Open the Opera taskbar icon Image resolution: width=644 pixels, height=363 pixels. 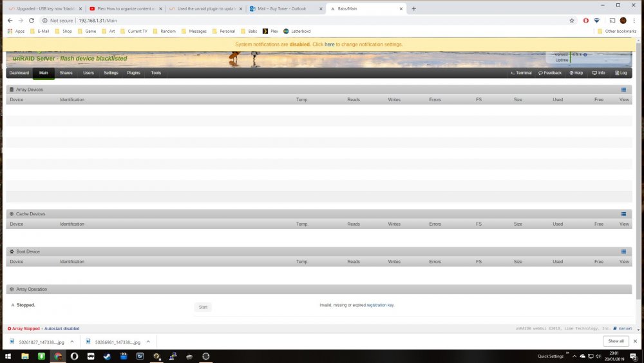(74, 356)
